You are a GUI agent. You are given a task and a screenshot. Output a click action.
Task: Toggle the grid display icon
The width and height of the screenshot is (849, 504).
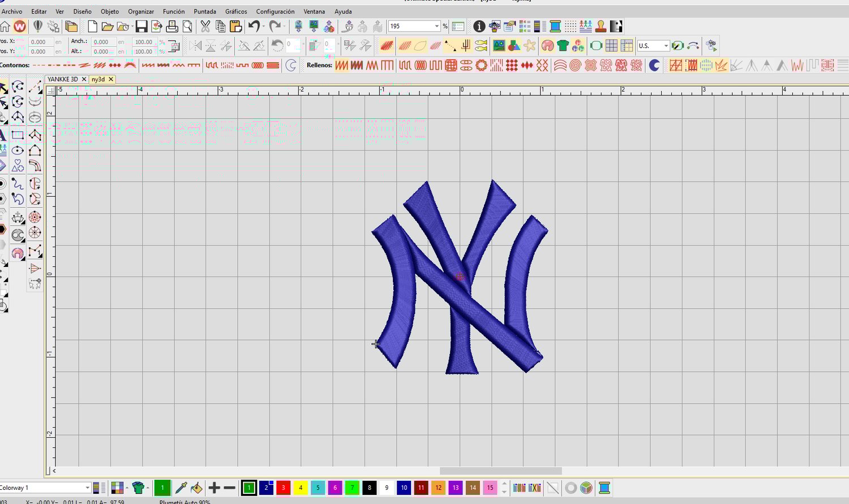(611, 46)
